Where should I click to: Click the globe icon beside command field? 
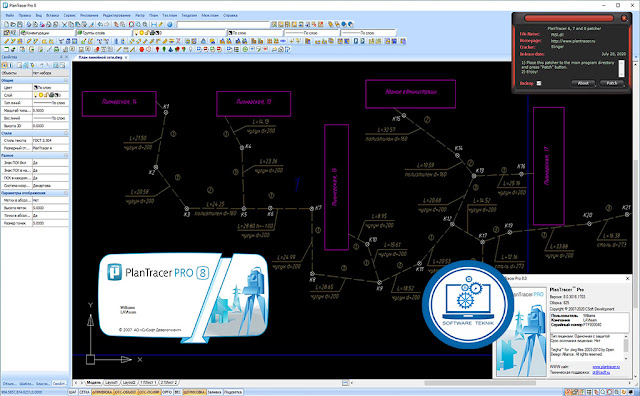[169, 24]
